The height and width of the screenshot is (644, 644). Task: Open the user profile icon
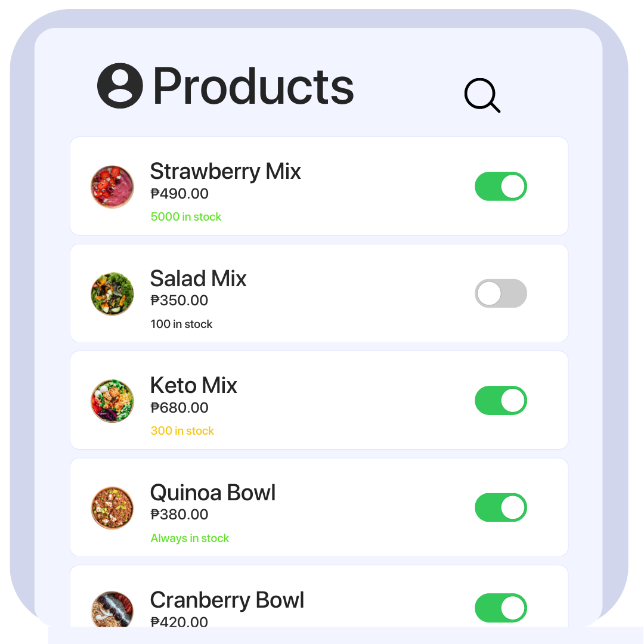(120, 86)
